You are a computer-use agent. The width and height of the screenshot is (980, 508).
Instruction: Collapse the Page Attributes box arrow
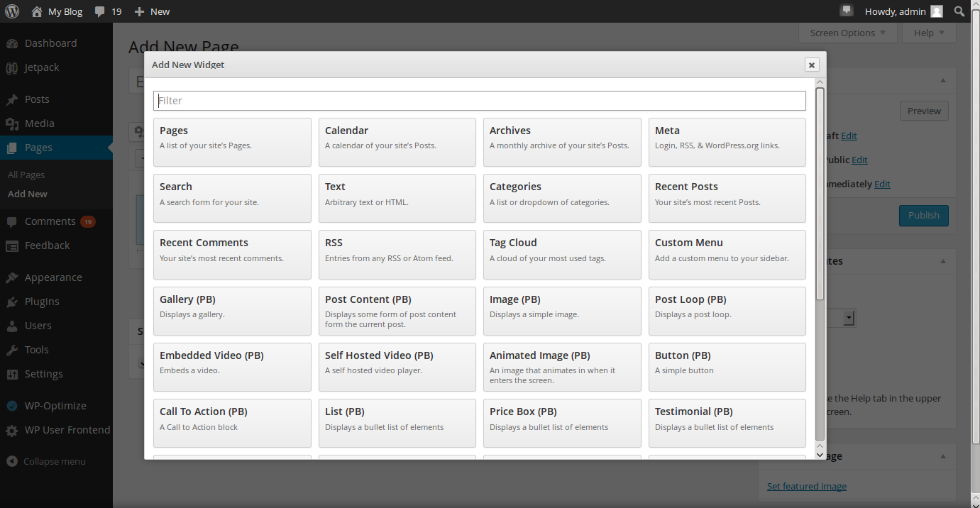tap(943, 261)
